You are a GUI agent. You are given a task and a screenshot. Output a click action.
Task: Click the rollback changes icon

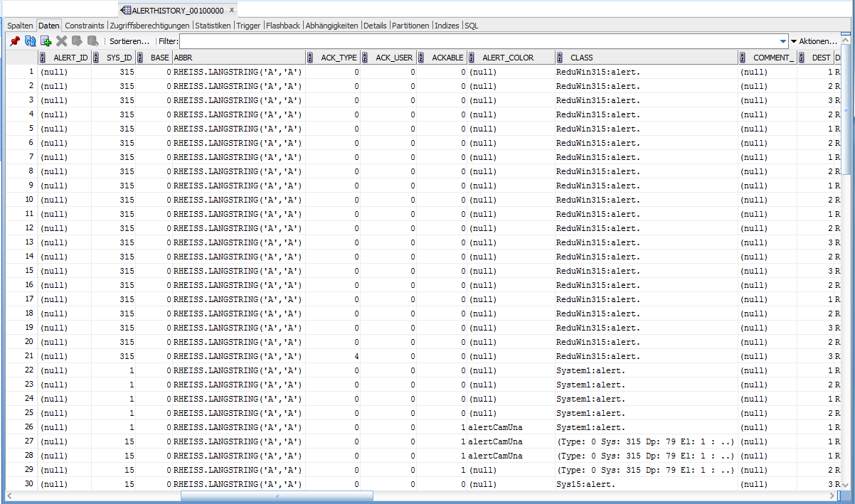tap(92, 41)
